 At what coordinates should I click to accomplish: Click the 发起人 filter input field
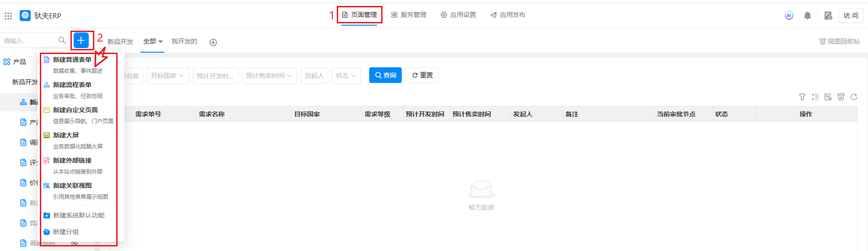[x=314, y=76]
